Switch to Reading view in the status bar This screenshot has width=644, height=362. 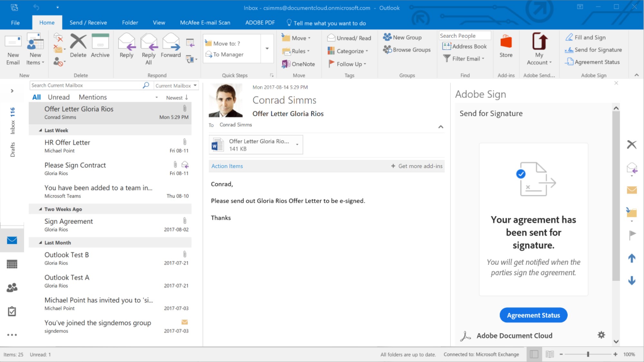pyautogui.click(x=550, y=354)
